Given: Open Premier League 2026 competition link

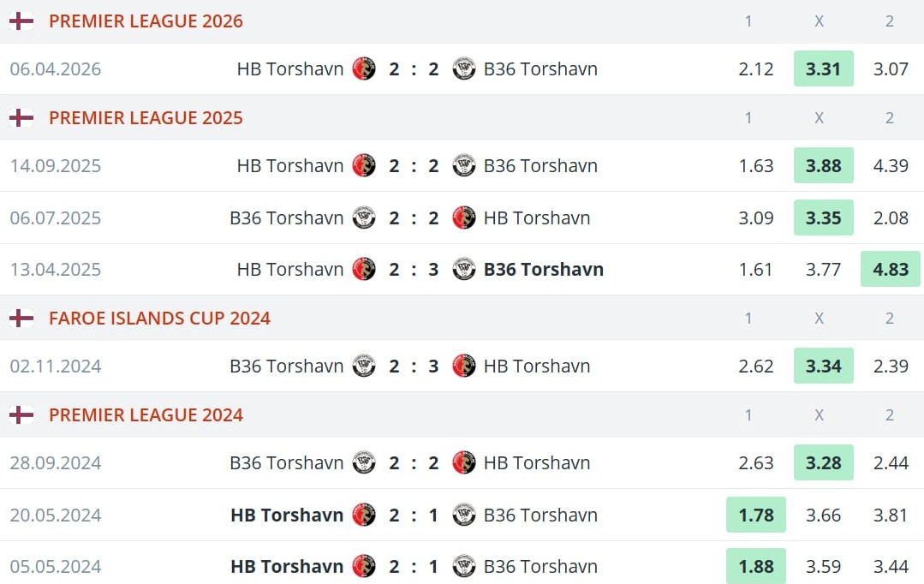Looking at the screenshot, I should click(x=146, y=21).
